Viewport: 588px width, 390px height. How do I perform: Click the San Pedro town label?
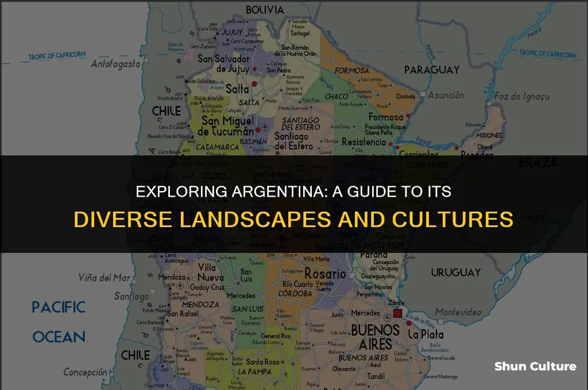278,70
